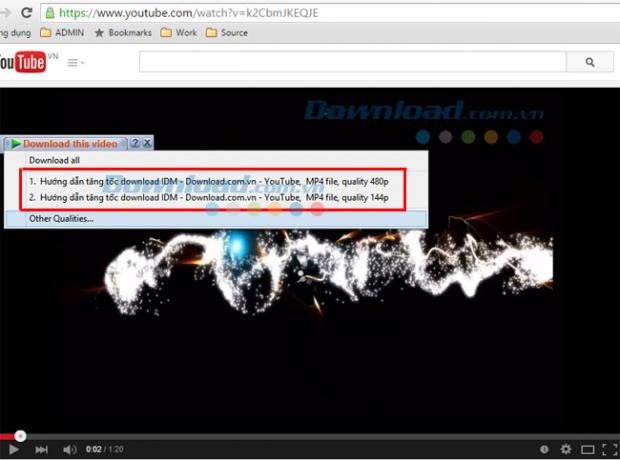620x460 pixels.
Task: Open Other Qualities menu entry
Action: tap(216, 219)
